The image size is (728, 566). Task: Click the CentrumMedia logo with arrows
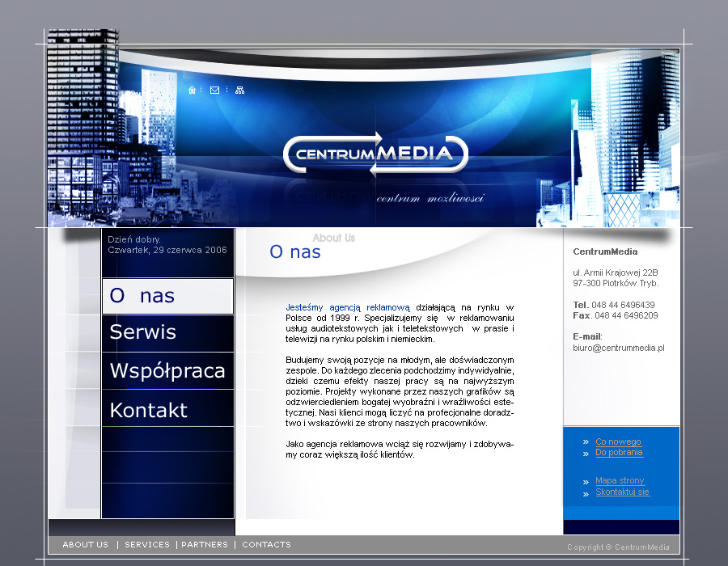(x=376, y=155)
